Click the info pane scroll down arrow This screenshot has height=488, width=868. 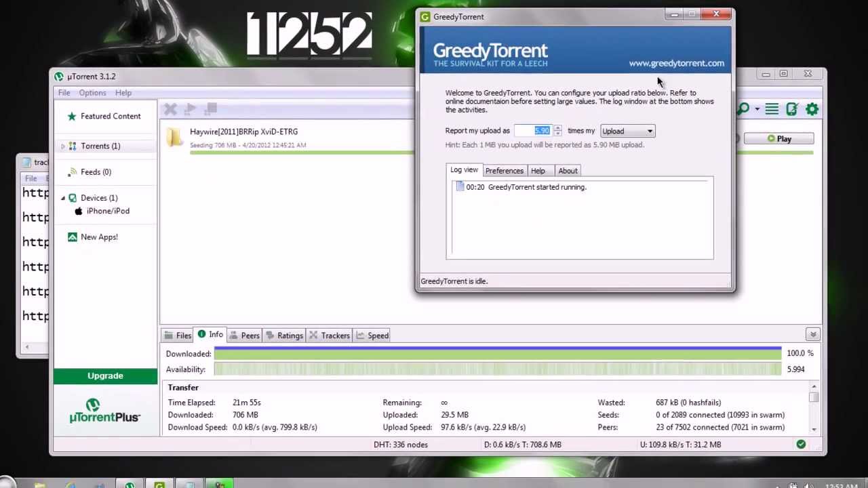tap(814, 429)
